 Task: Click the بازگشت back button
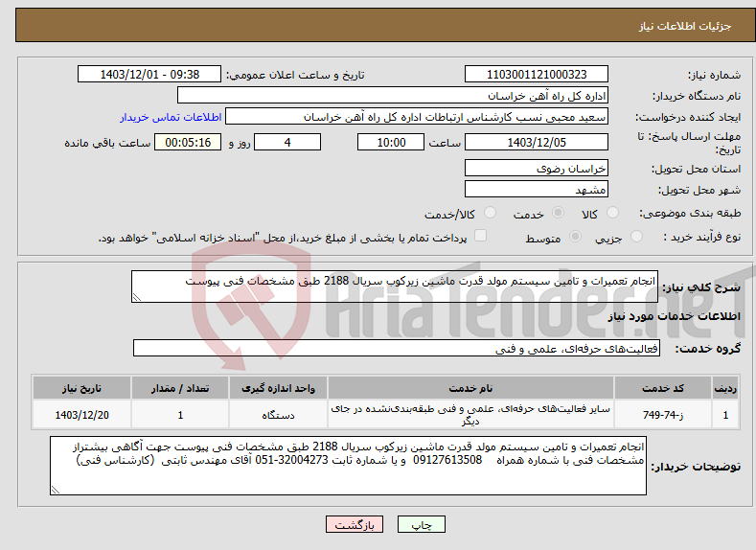[355, 524]
